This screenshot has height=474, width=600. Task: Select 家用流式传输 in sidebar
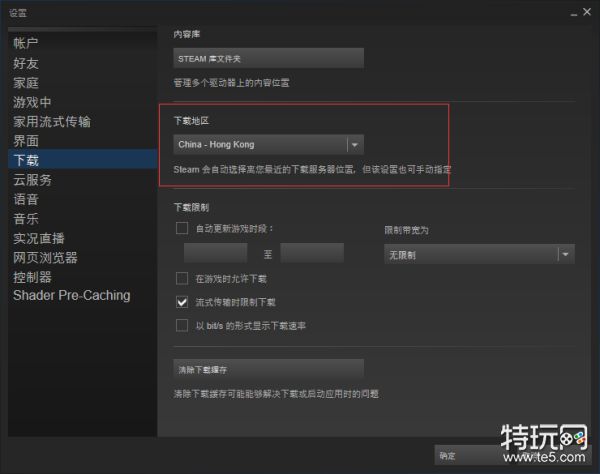[52, 122]
